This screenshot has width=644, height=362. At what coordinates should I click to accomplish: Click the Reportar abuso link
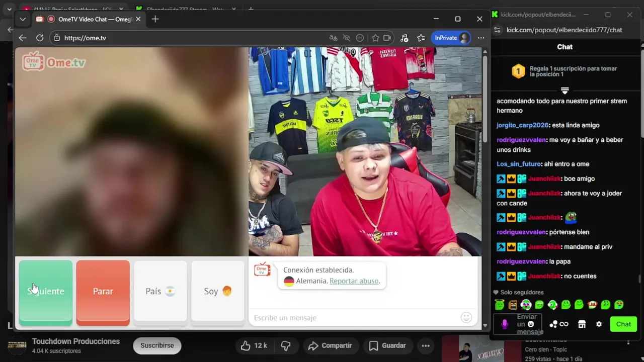pyautogui.click(x=354, y=281)
